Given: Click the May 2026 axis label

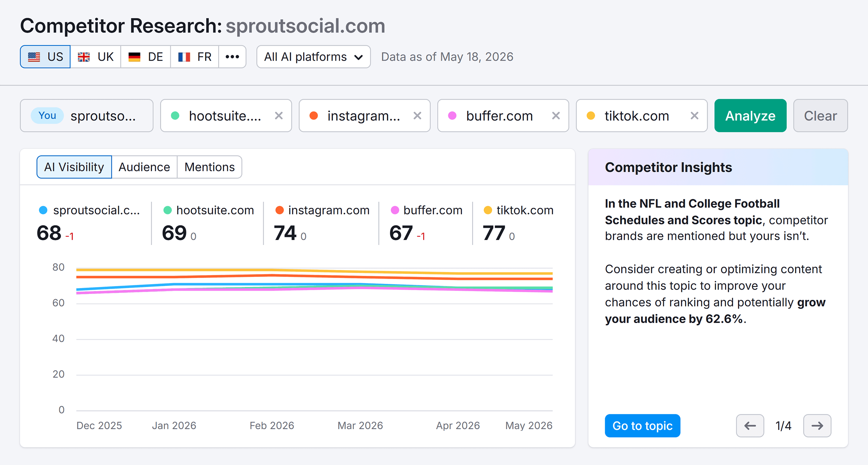Looking at the screenshot, I should click(x=529, y=425).
